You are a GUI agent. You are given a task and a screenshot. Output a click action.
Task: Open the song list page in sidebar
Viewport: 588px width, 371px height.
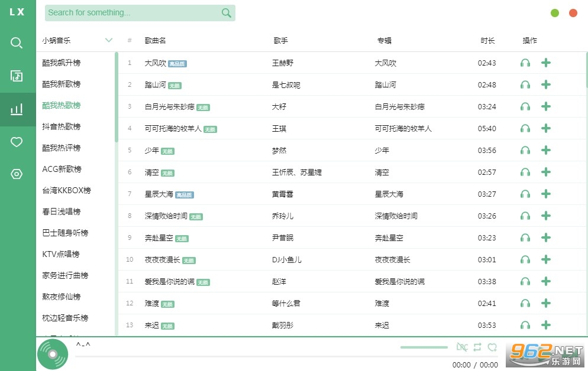coord(17,76)
